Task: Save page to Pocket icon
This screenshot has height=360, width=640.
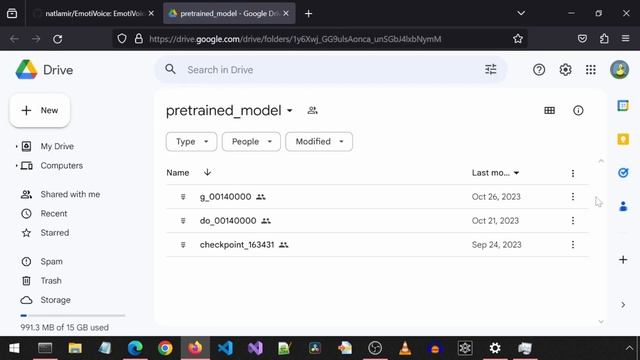Action: coord(582,39)
